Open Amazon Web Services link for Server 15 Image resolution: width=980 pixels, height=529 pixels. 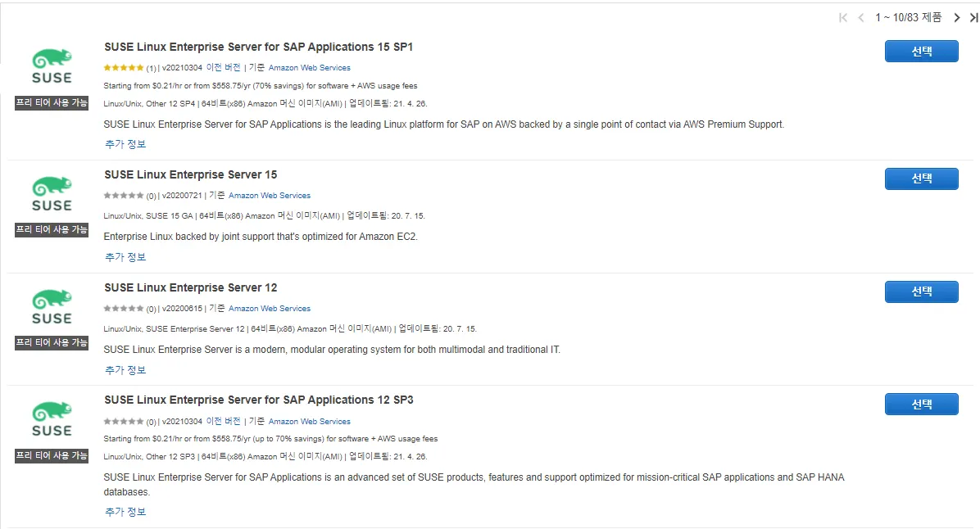tap(270, 196)
